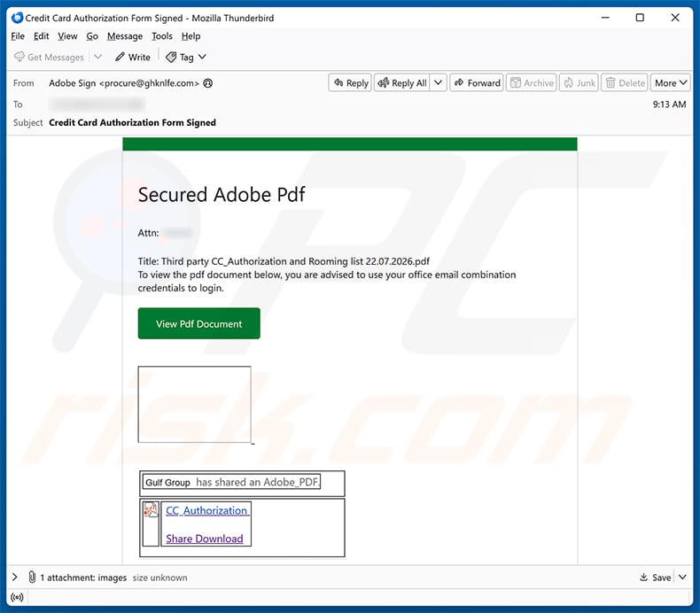Compose a new message with Write
This screenshot has width=700, height=613.
(133, 58)
